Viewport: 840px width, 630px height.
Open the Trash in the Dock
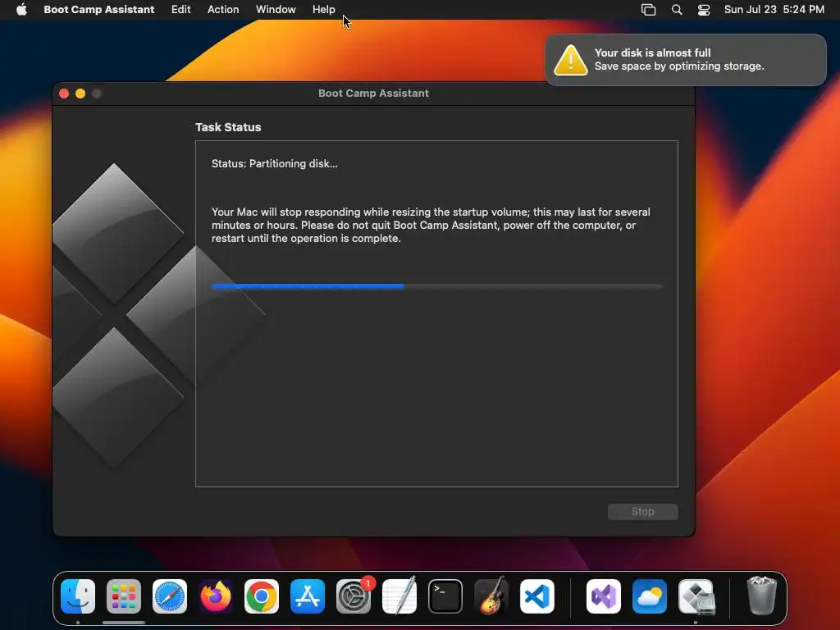761,596
